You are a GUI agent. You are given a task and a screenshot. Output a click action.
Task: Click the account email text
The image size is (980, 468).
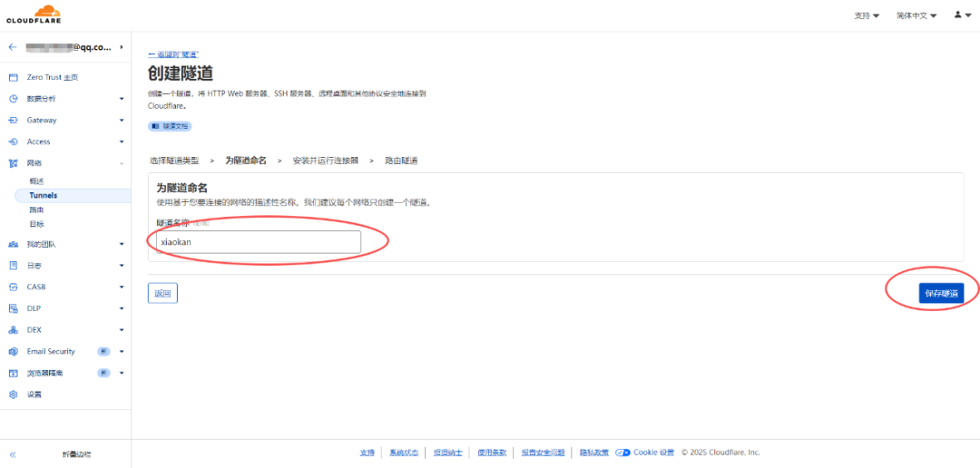coord(69,47)
